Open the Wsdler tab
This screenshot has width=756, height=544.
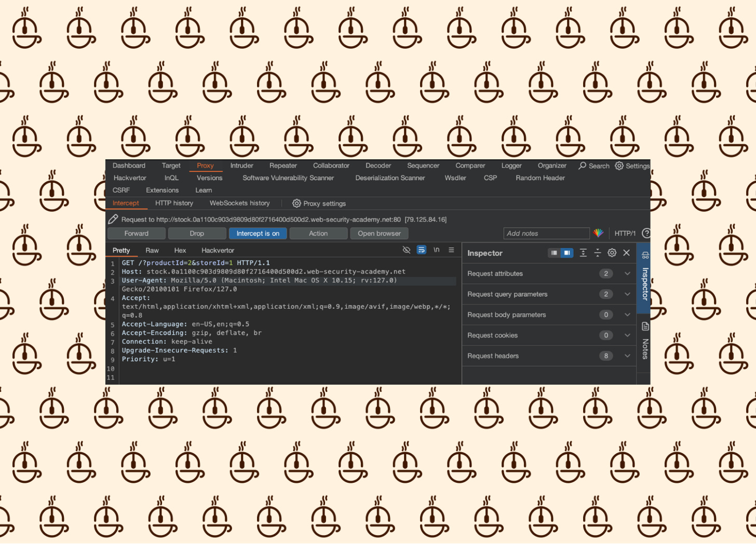(455, 178)
